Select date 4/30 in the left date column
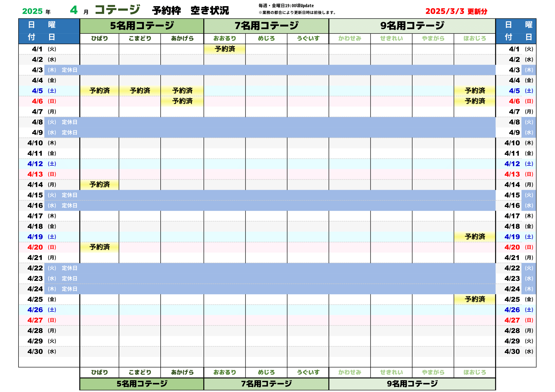This screenshot has height=392, width=555. coord(35,351)
